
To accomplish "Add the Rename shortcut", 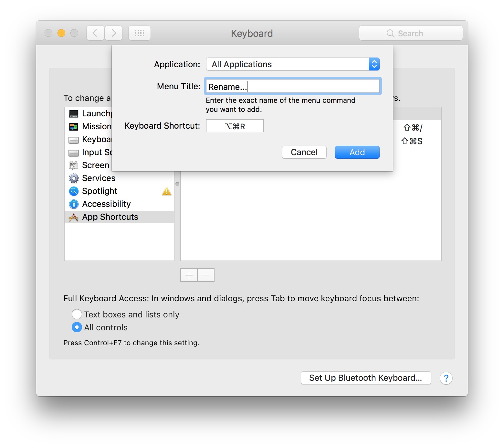I will click(x=357, y=152).
